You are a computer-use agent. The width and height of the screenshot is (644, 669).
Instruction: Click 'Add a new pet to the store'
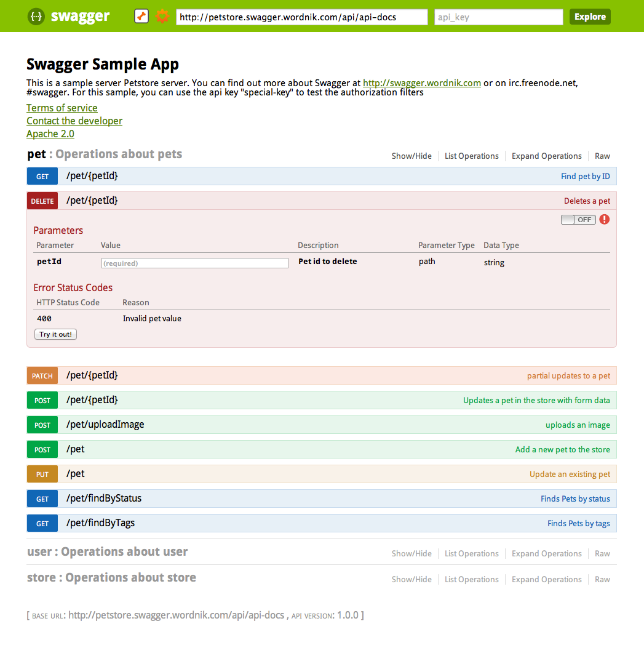point(563,450)
